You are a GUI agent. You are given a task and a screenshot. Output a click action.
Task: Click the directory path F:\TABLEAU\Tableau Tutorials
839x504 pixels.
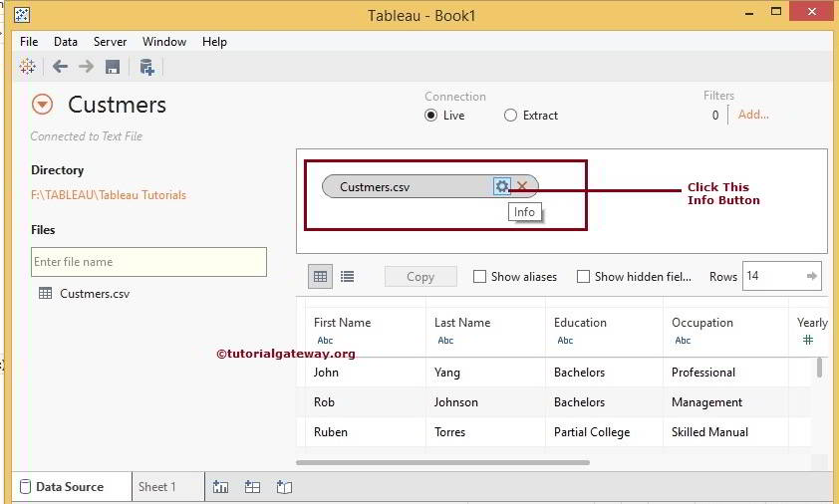click(x=109, y=195)
